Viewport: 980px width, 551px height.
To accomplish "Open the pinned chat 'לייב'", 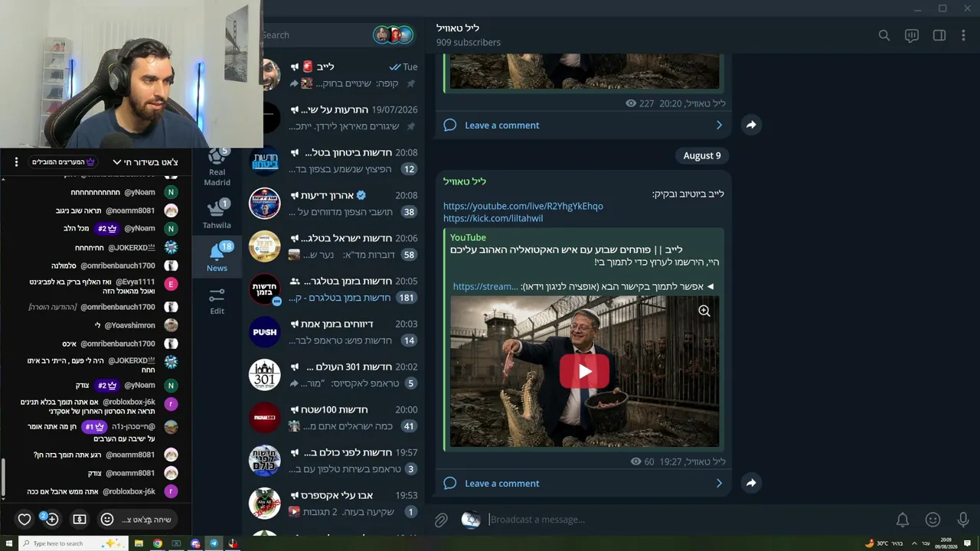I will [332, 75].
